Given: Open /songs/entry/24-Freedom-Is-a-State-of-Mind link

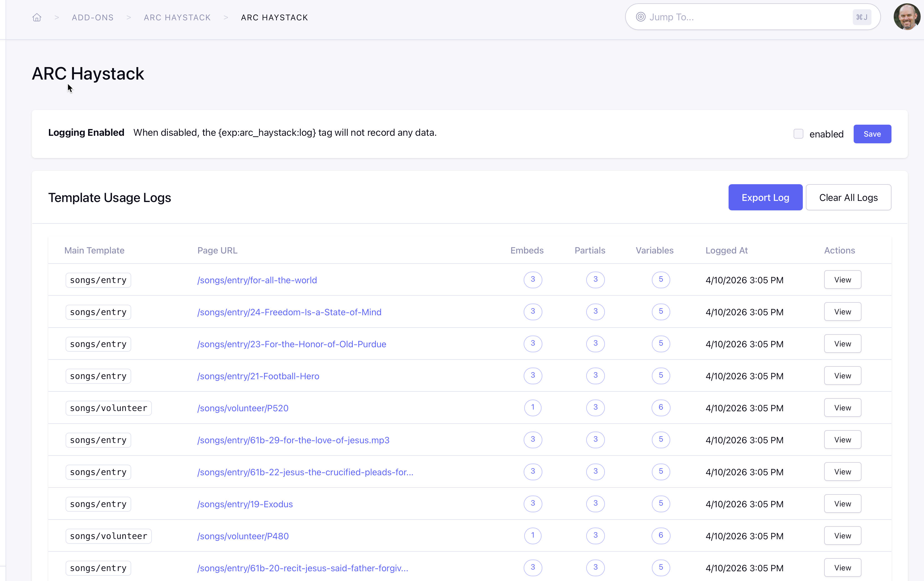Looking at the screenshot, I should [289, 312].
